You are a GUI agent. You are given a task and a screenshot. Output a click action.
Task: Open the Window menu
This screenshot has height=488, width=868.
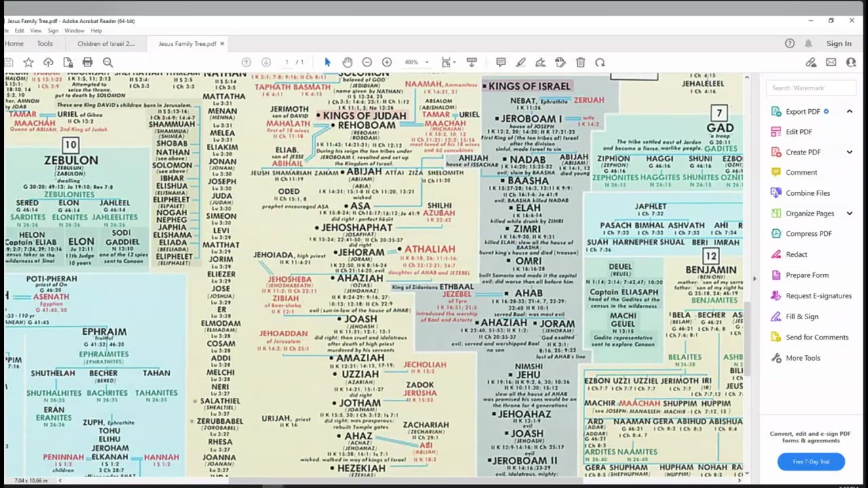click(75, 30)
